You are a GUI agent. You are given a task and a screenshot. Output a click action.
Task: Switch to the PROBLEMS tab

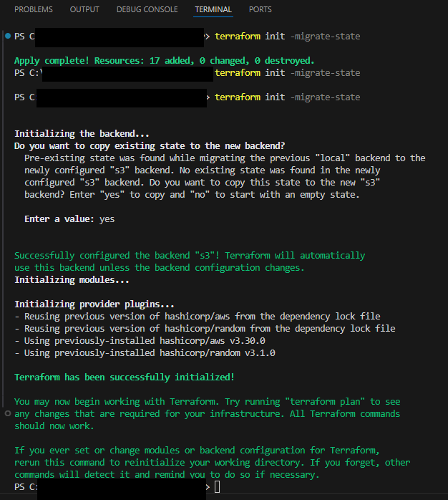point(34,9)
